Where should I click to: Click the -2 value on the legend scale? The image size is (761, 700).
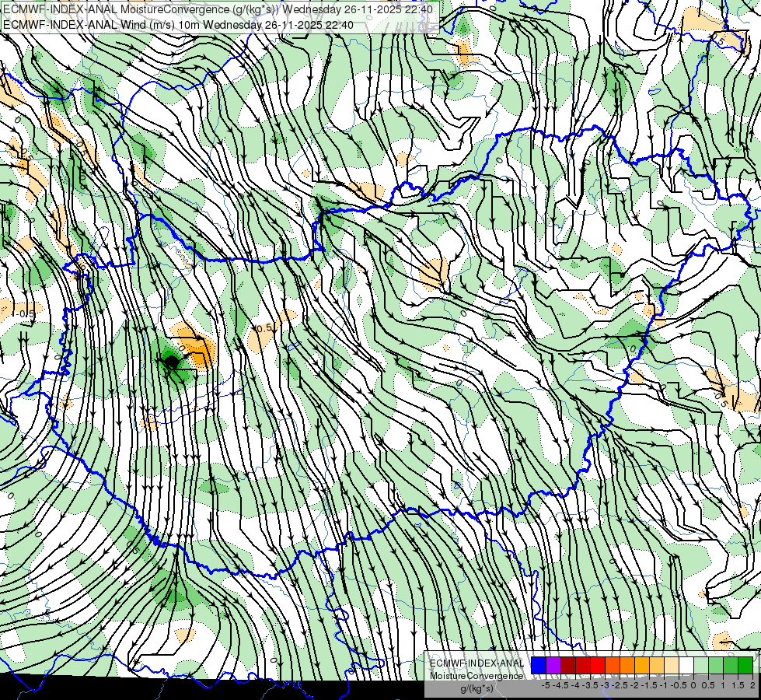pyautogui.click(x=634, y=685)
